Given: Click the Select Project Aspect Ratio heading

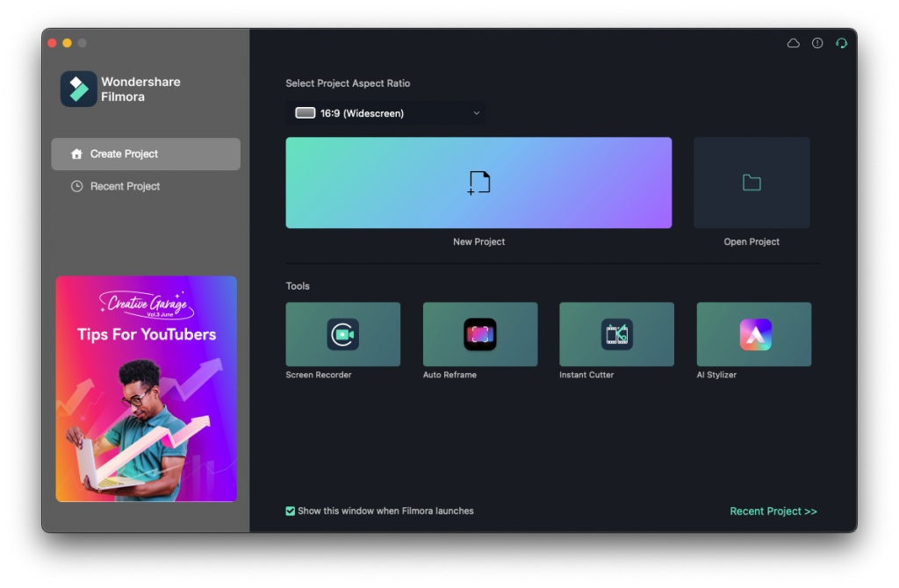Looking at the screenshot, I should (x=348, y=83).
